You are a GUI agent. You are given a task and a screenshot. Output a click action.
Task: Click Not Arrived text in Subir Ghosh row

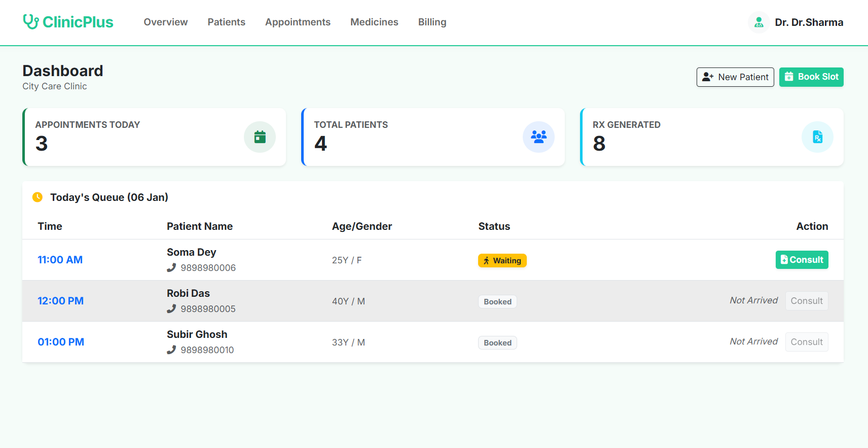(753, 341)
